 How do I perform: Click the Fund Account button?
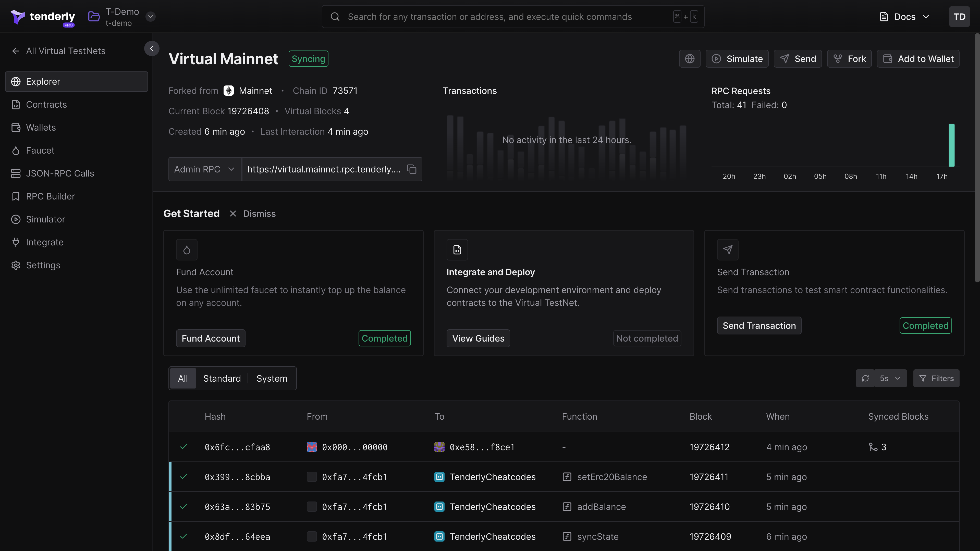210,338
